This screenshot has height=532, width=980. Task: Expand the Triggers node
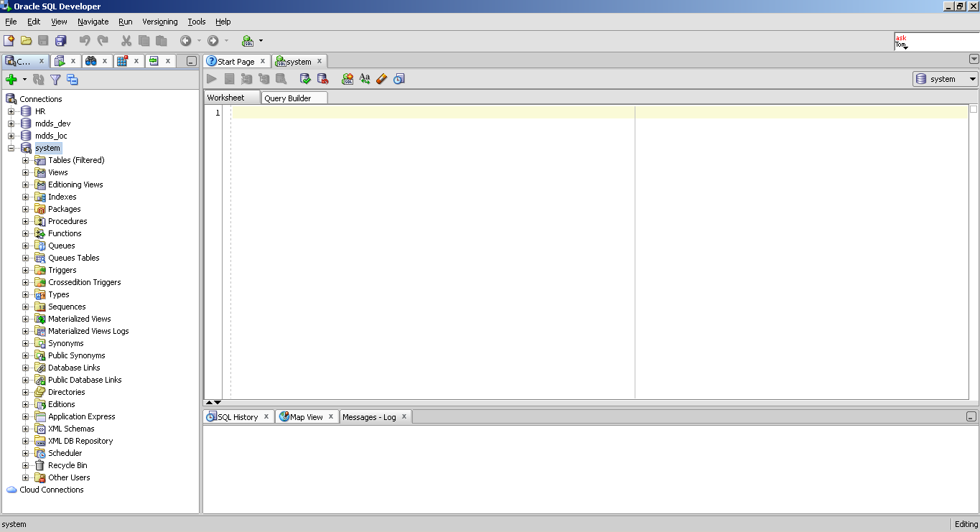click(25, 270)
